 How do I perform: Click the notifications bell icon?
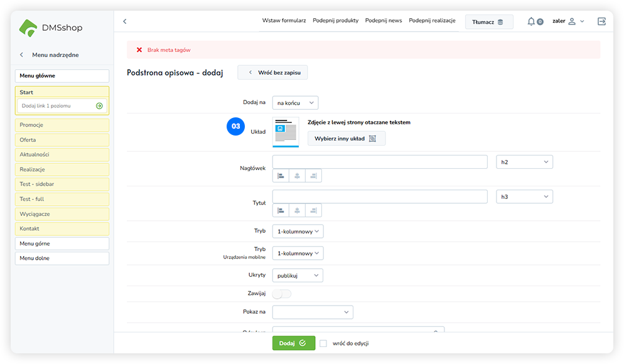(531, 21)
